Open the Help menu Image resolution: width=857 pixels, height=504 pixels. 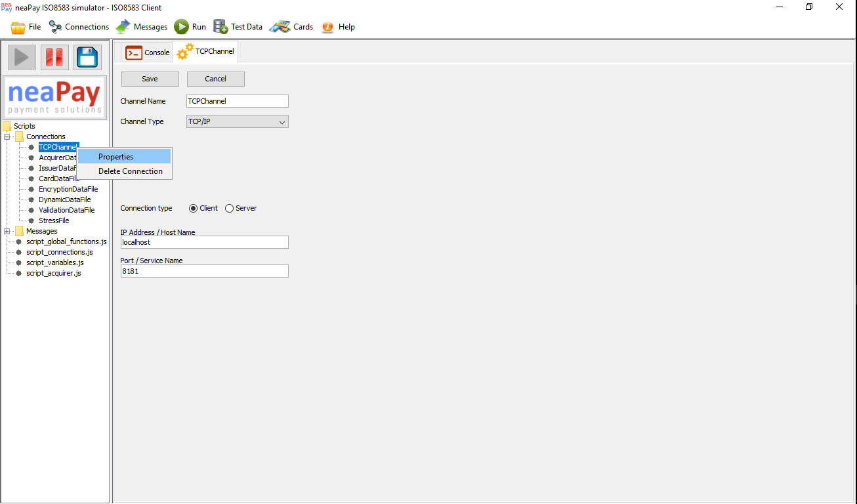tap(346, 27)
